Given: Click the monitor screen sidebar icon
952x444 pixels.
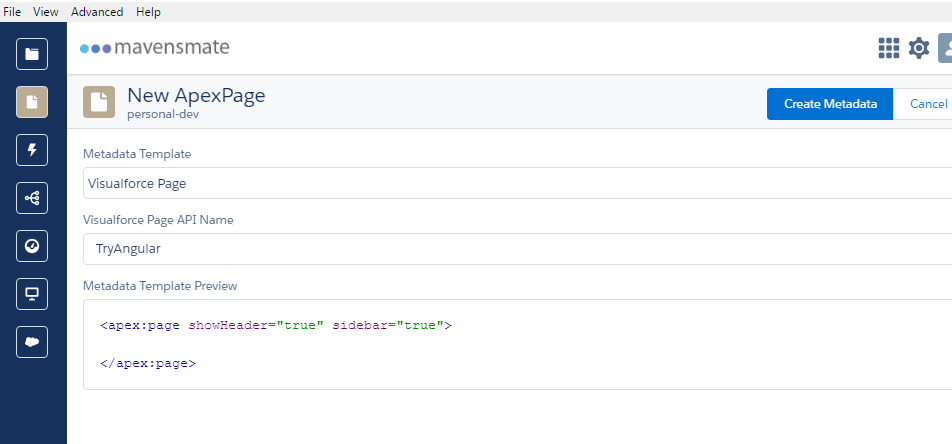Looking at the screenshot, I should tap(32, 294).
